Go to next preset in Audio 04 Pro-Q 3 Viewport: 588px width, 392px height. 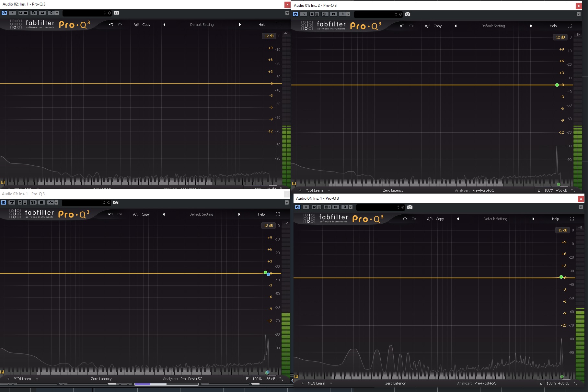click(x=533, y=219)
